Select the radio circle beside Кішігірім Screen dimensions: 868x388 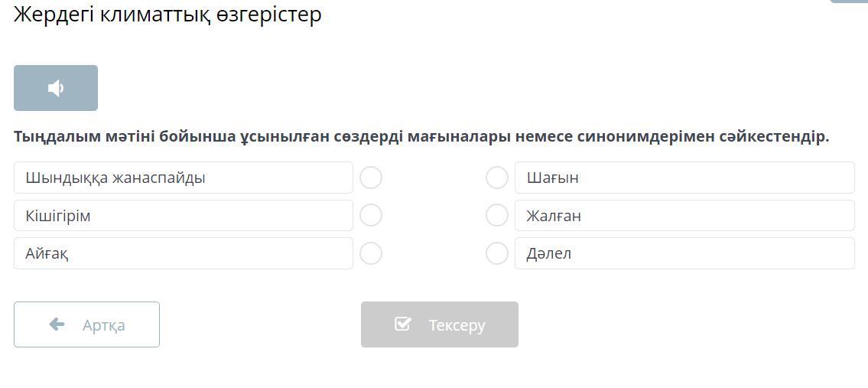371,216
